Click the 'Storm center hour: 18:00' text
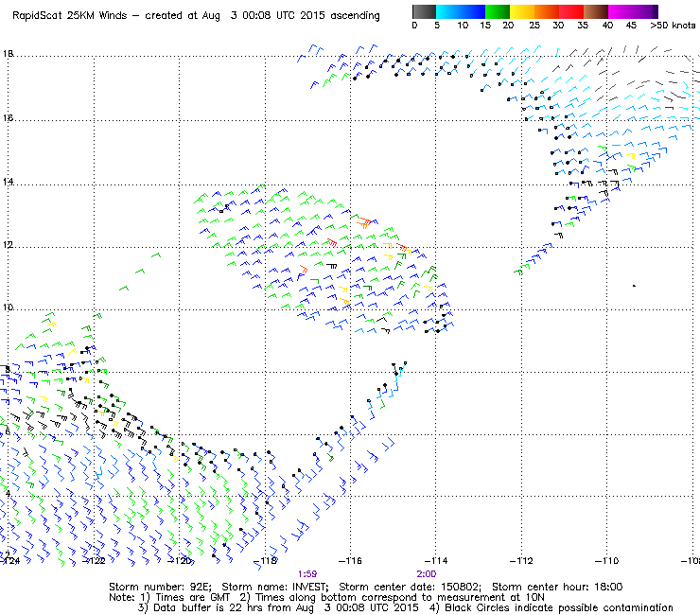 click(557, 587)
